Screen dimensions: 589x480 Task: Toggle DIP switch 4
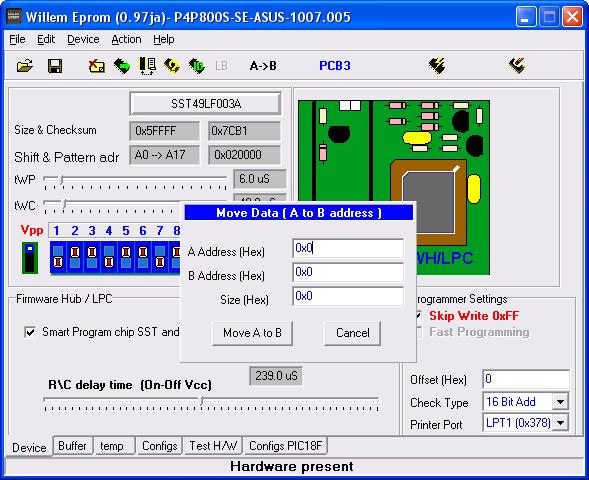pyautogui.click(x=109, y=258)
